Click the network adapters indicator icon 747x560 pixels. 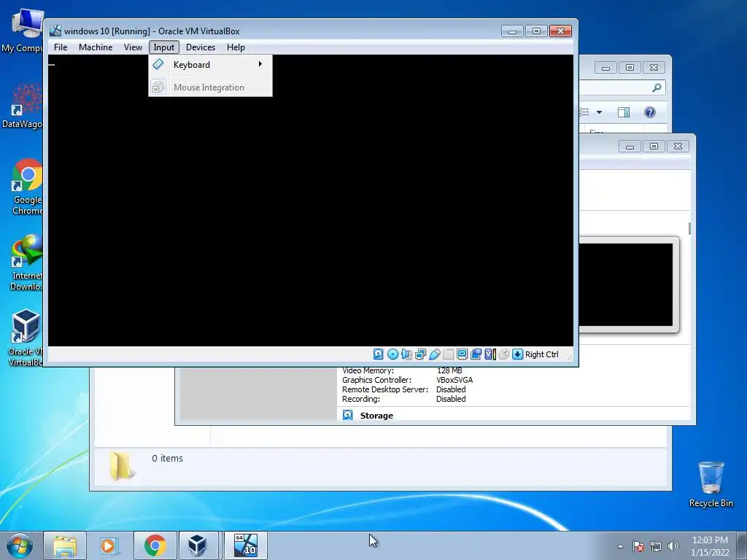click(420, 354)
